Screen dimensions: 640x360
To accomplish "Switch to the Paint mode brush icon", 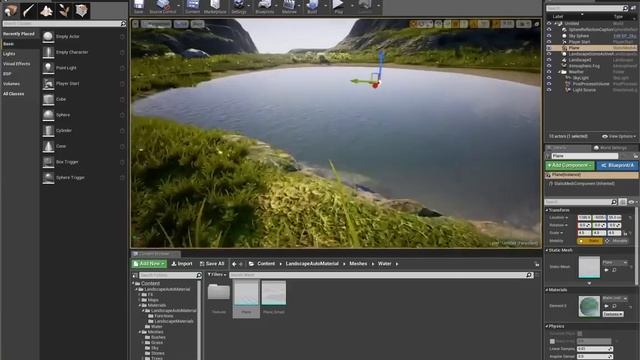I will click(29, 10).
